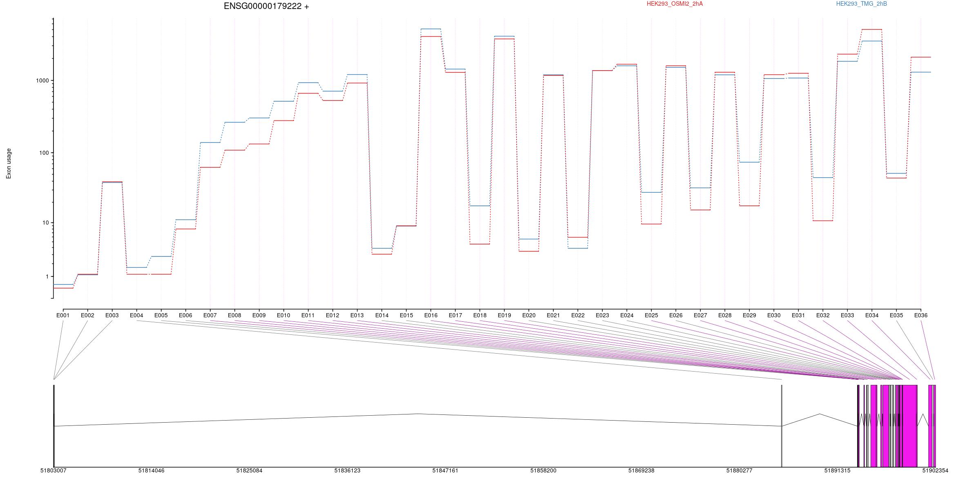Click the y-axis value 1
This screenshot has width=980, height=490.
tap(47, 277)
